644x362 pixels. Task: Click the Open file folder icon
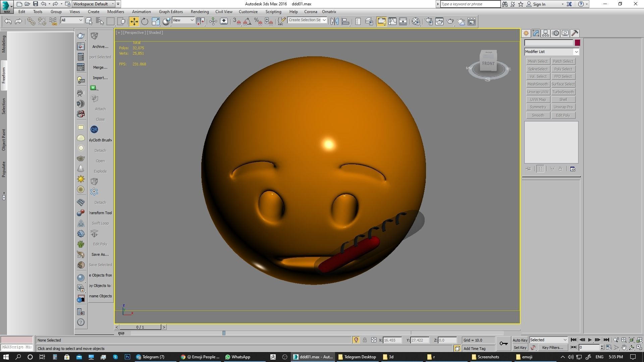click(x=28, y=4)
